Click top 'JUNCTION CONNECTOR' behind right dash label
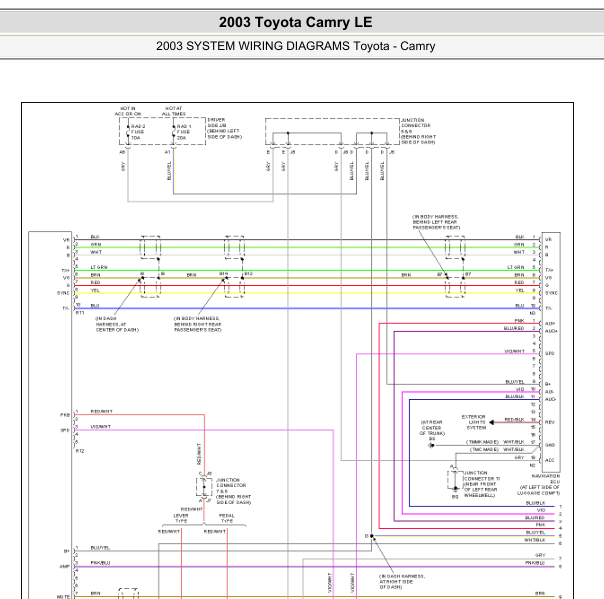The image size is (604, 599). pyautogui.click(x=418, y=131)
